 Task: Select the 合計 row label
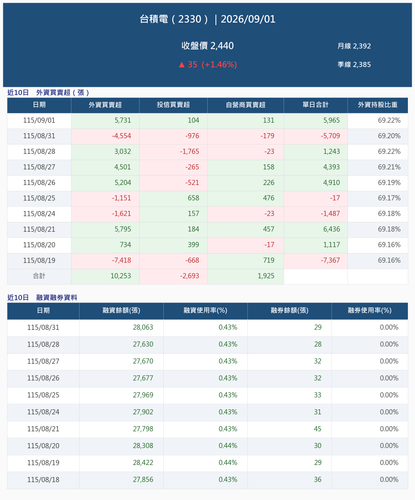coord(39,276)
